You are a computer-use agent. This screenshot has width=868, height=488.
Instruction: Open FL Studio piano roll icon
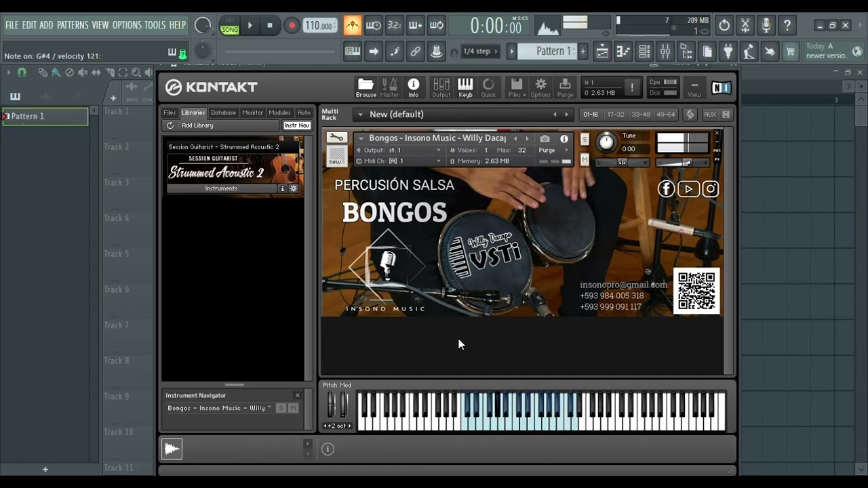[x=623, y=52]
